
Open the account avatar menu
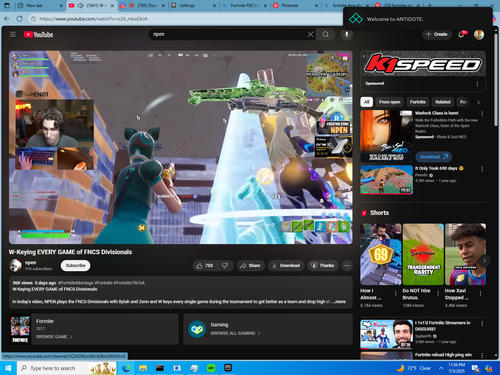pyautogui.click(x=479, y=34)
